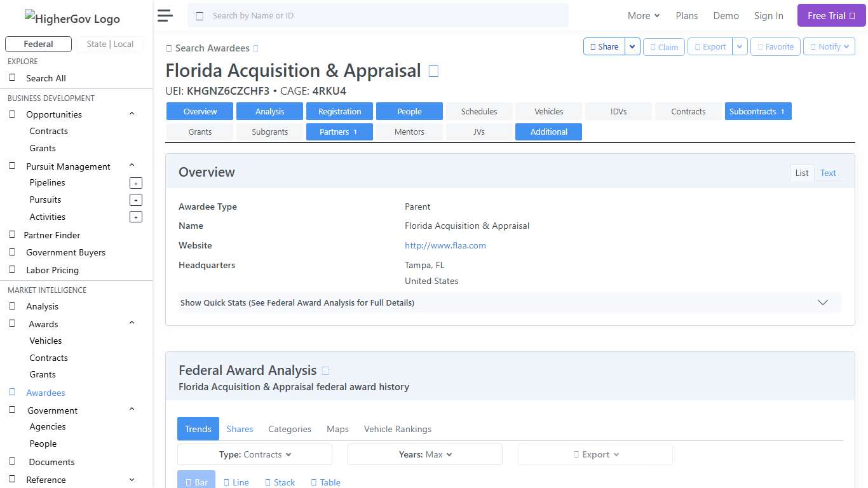This screenshot has width=868, height=488.
Task: Open the Table view of award trends
Action: [325, 482]
